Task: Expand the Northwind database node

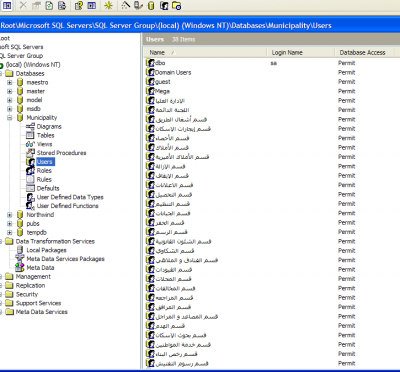Action: click(10, 215)
